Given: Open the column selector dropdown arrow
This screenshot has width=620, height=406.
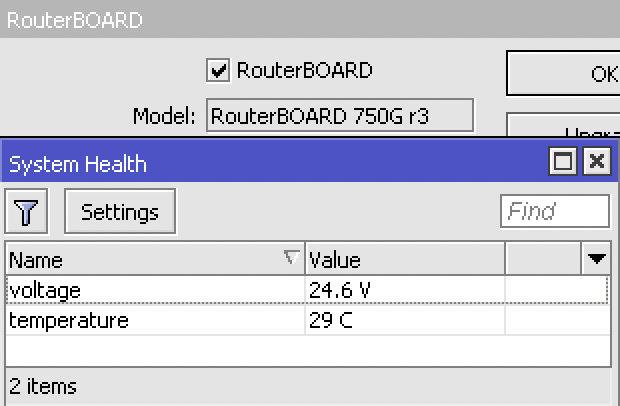Looking at the screenshot, I should point(596,259).
